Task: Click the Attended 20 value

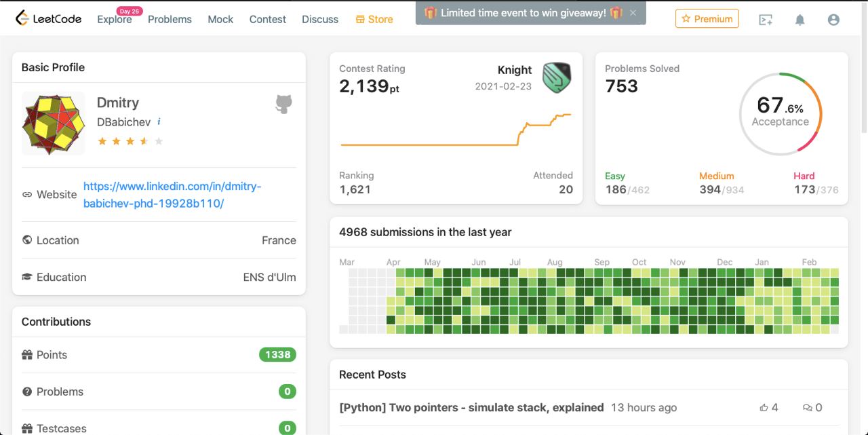Action: (x=566, y=190)
